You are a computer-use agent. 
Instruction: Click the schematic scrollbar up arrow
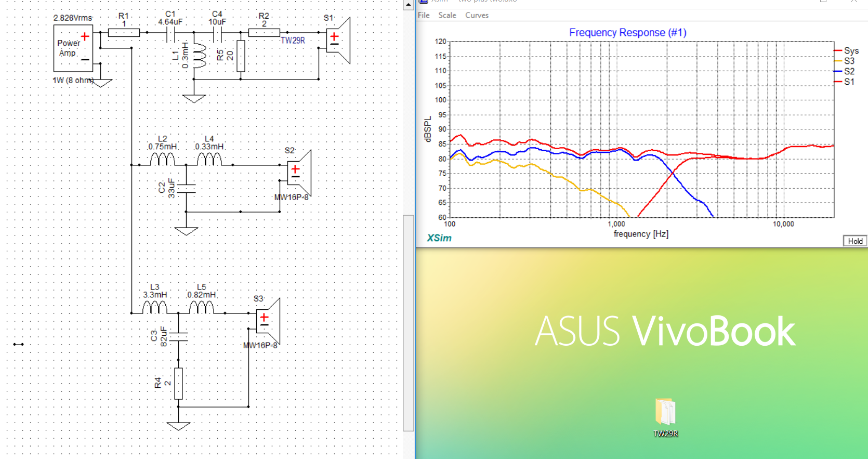[x=409, y=5]
